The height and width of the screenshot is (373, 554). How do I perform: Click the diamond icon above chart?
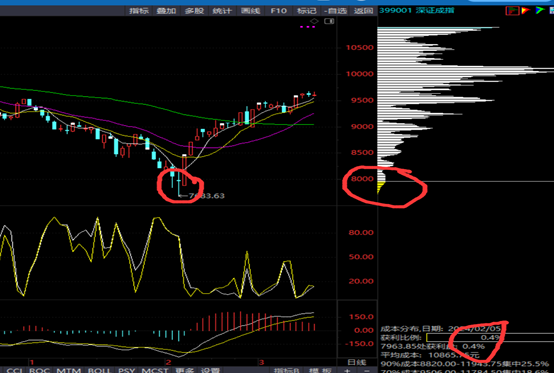coord(314,21)
